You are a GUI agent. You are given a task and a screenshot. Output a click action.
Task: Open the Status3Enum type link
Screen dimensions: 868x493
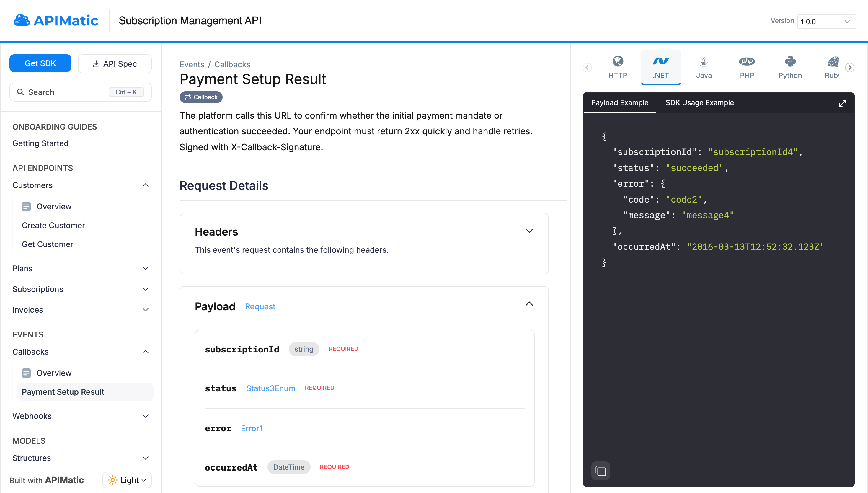click(x=270, y=388)
